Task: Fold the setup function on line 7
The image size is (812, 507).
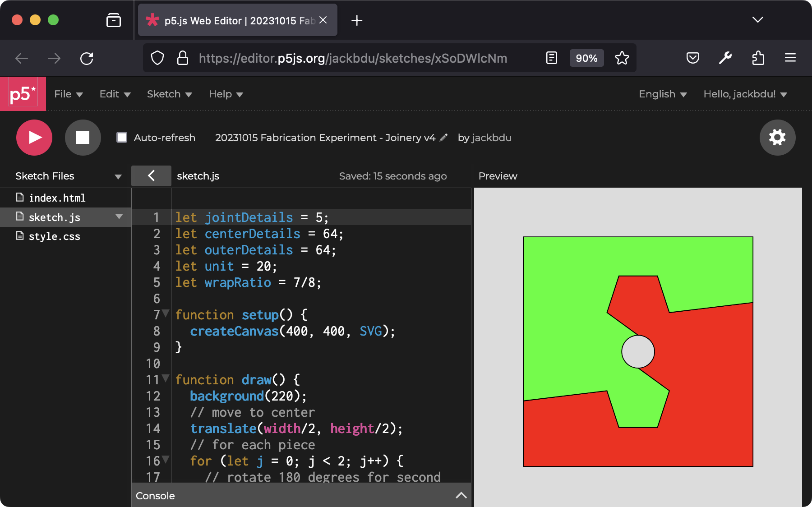Action: click(x=166, y=313)
